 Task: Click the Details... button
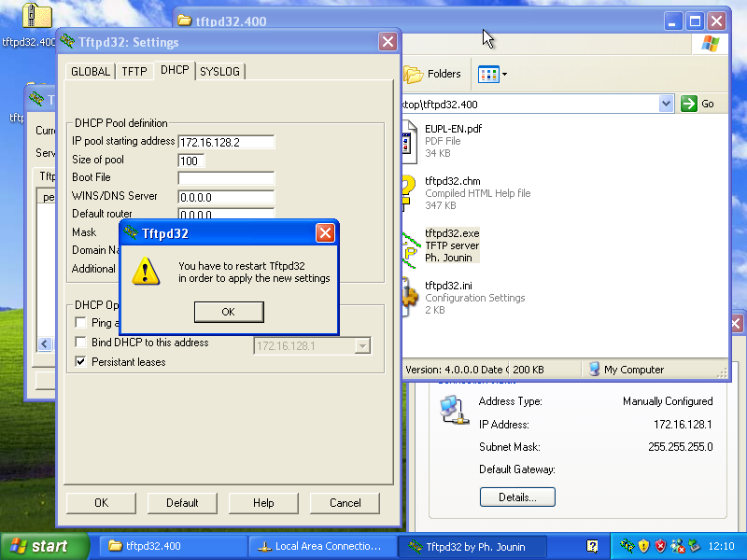517,497
